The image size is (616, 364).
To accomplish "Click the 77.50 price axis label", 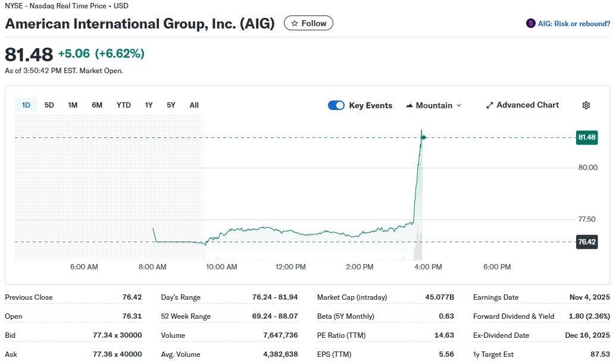I will [x=587, y=219].
